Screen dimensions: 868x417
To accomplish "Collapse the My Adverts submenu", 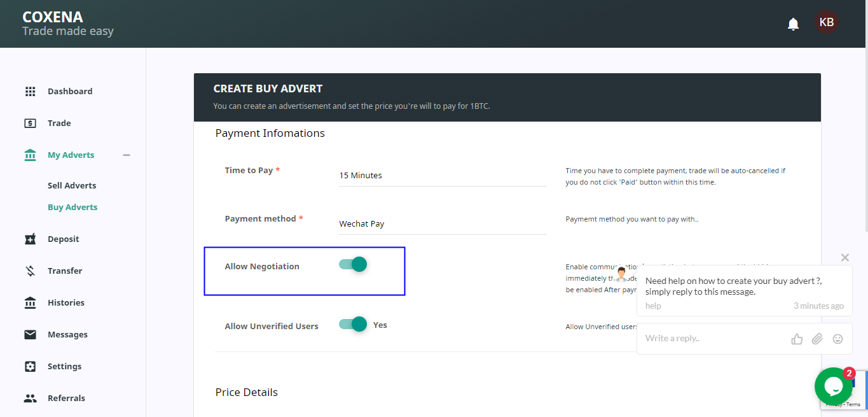I will [127, 155].
